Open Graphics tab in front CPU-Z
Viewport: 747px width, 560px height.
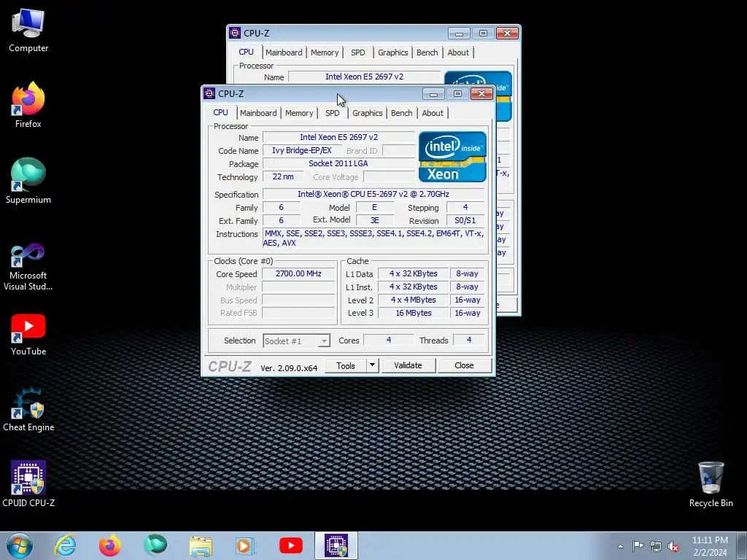(368, 113)
